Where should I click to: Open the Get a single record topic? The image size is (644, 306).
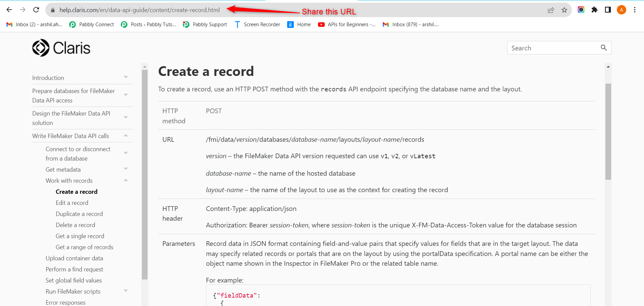(80, 236)
